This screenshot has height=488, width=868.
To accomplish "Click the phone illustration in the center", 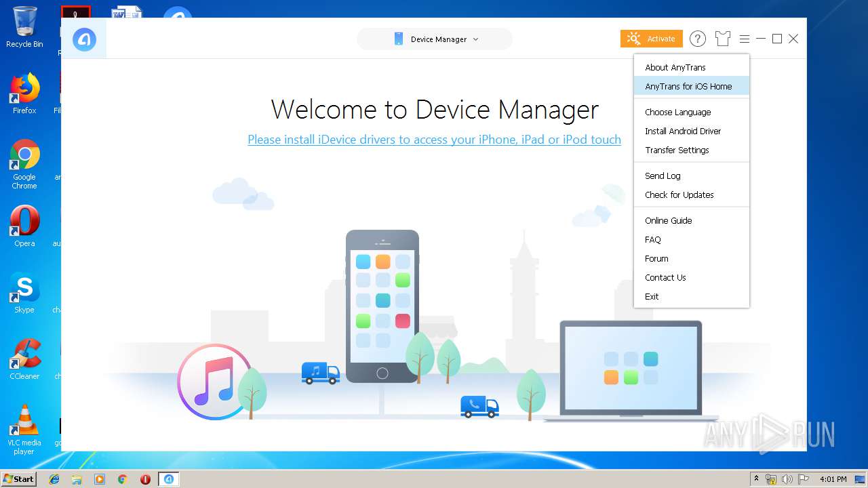I will point(382,306).
